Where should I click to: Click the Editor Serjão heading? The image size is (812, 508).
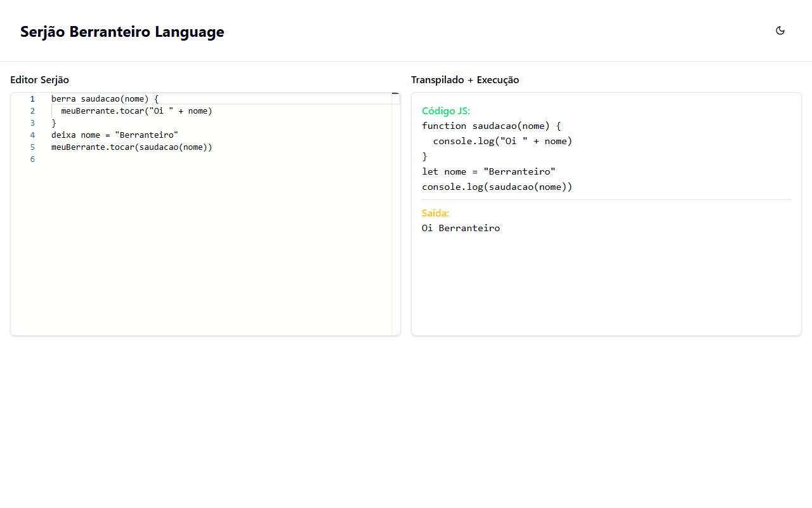pos(39,80)
